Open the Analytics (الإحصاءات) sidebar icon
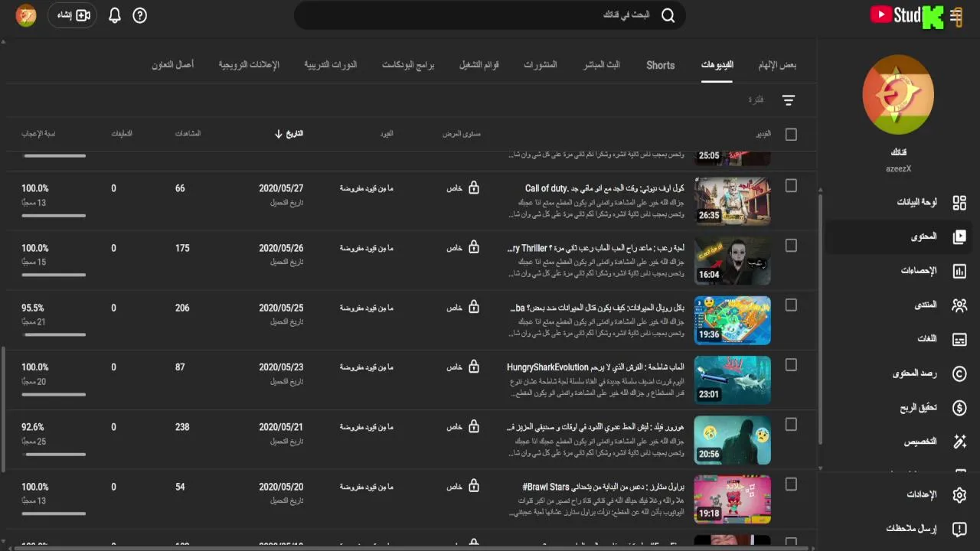This screenshot has width=980, height=551. [959, 271]
